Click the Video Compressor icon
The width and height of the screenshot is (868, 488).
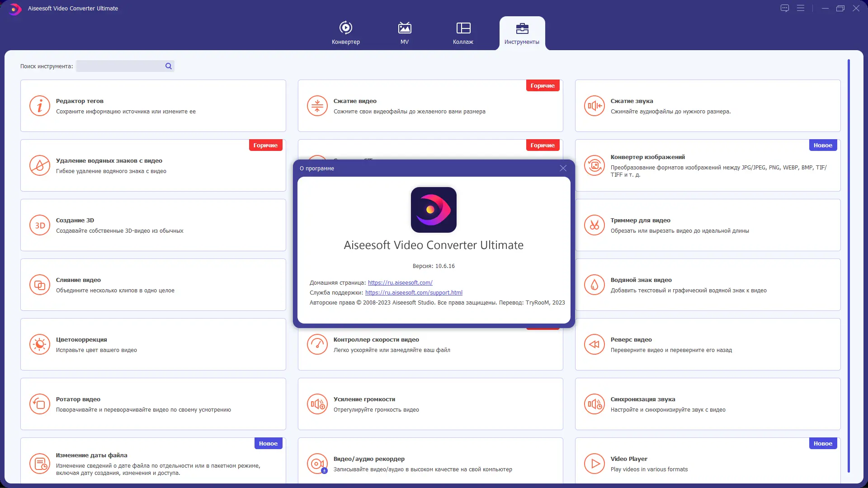click(317, 106)
